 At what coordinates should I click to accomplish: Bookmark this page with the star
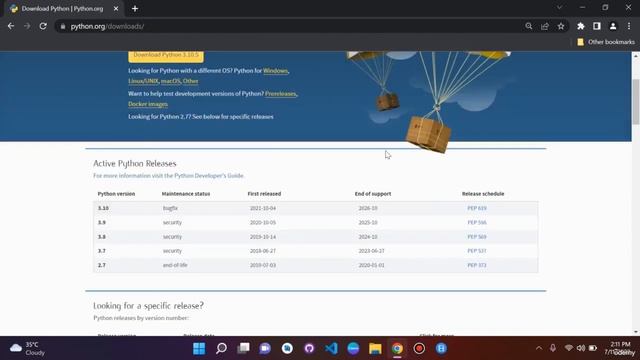click(x=561, y=26)
